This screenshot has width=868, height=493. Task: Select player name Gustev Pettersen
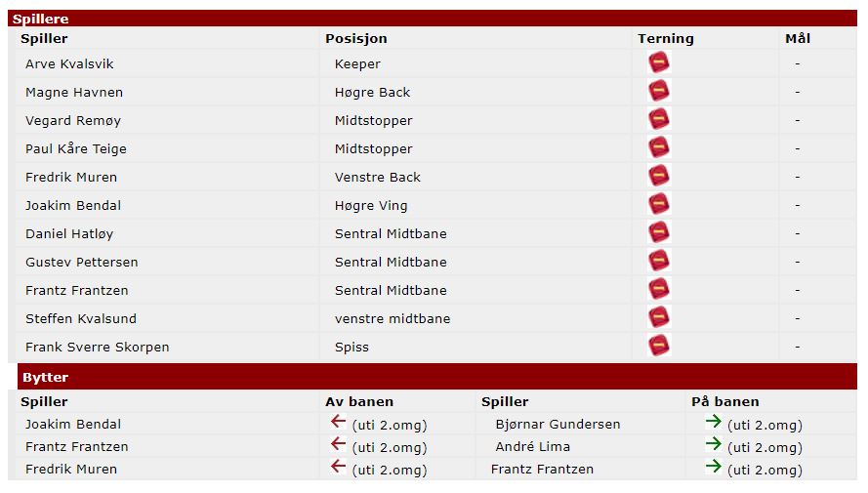point(82,262)
